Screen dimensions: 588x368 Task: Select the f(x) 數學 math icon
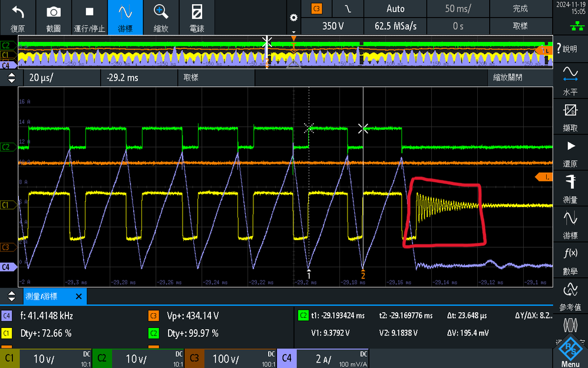pos(569,259)
